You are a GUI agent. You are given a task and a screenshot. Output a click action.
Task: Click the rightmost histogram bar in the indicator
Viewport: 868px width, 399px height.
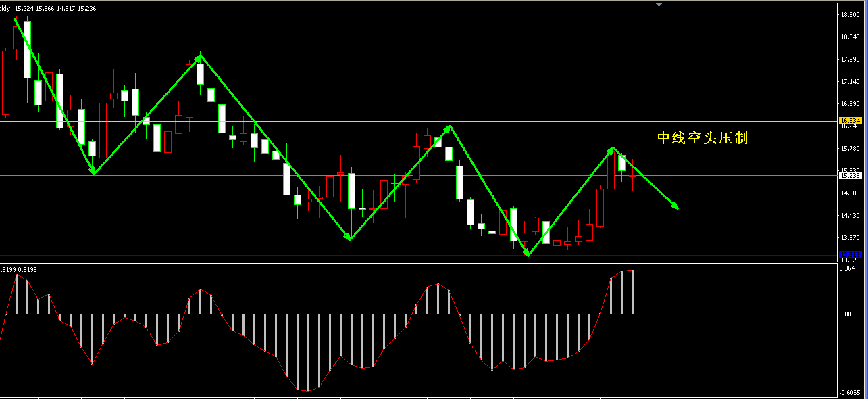[632, 292]
